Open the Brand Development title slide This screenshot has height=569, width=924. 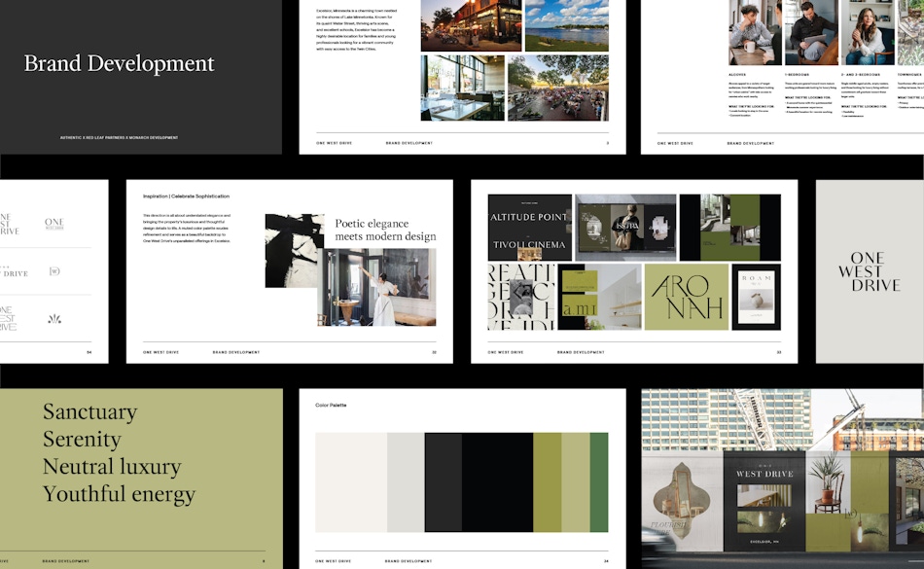pos(140,77)
